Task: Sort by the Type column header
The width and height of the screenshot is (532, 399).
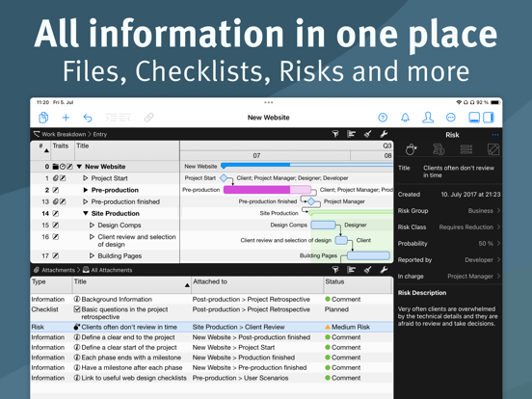Action: (x=51, y=284)
